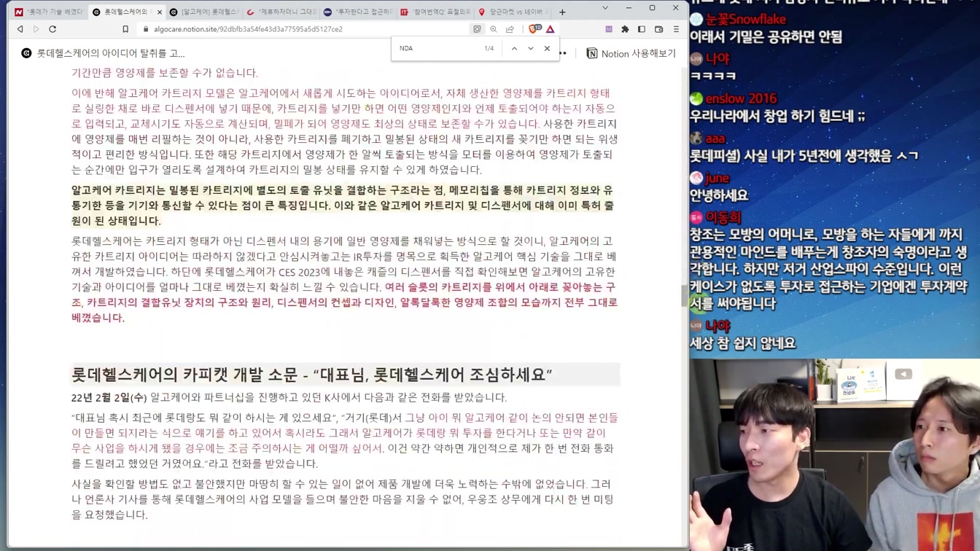Open Brave Rewards triangle icon

[x=551, y=29]
